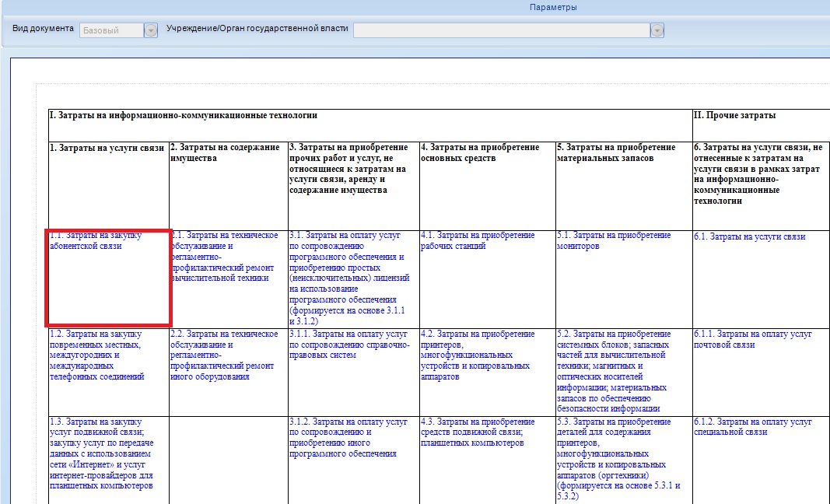Open link 3.1 сопровождение программного обеспечения
Image resolution: width=830 pixels, height=504 pixels.
(x=349, y=278)
